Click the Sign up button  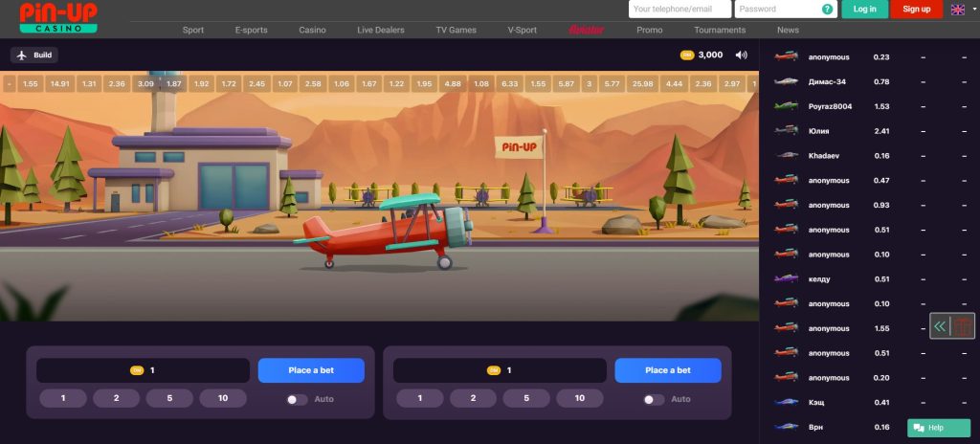click(x=917, y=9)
